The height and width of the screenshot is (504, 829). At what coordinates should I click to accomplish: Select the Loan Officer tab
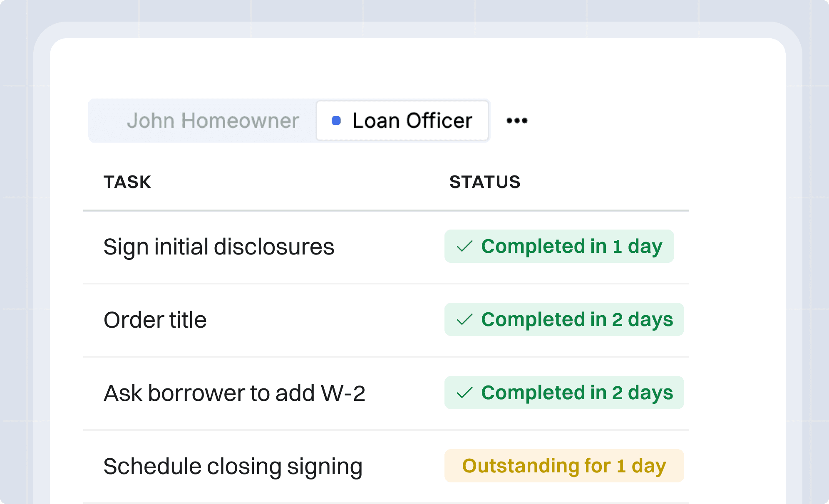tap(402, 121)
